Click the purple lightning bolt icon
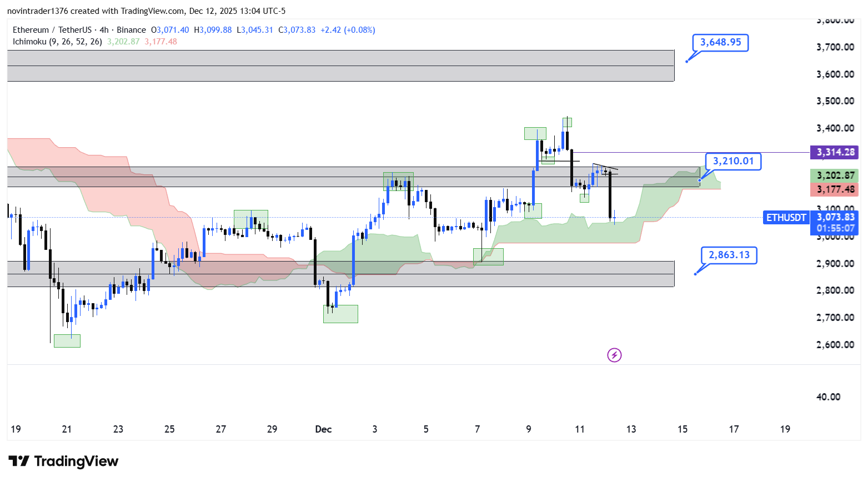The width and height of the screenshot is (868, 482). [x=614, y=355]
